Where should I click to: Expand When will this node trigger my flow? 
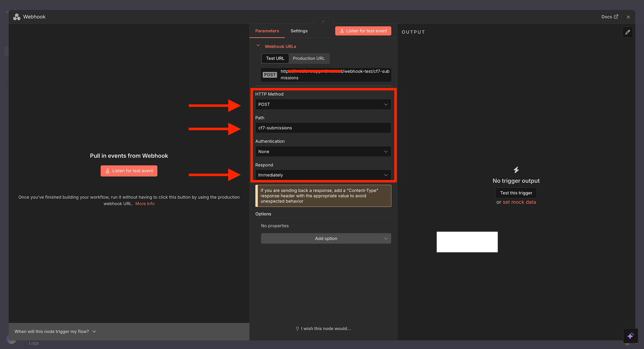(x=55, y=332)
